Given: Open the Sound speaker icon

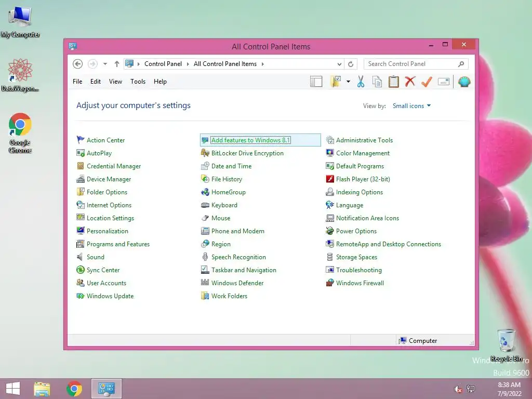Looking at the screenshot, I should [81, 257].
